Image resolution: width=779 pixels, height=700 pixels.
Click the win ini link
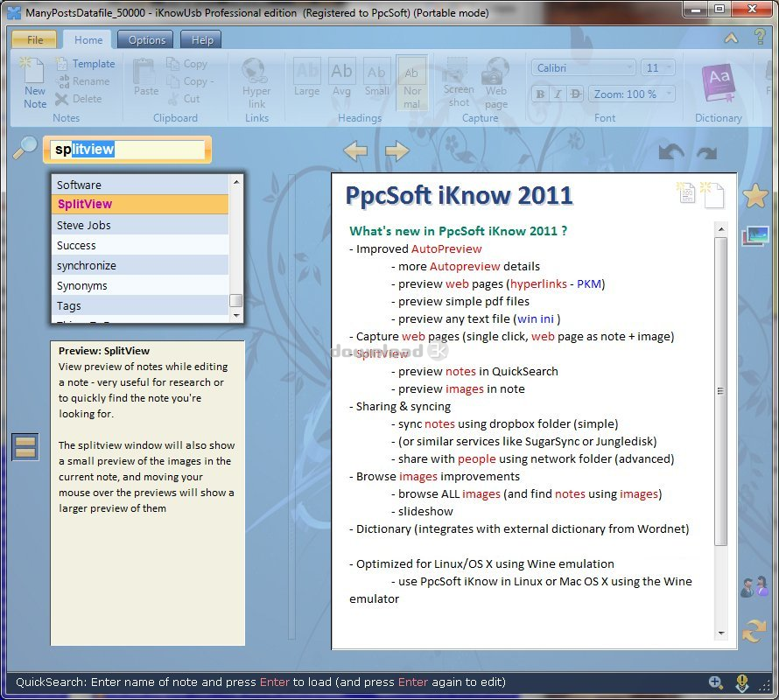click(x=536, y=319)
